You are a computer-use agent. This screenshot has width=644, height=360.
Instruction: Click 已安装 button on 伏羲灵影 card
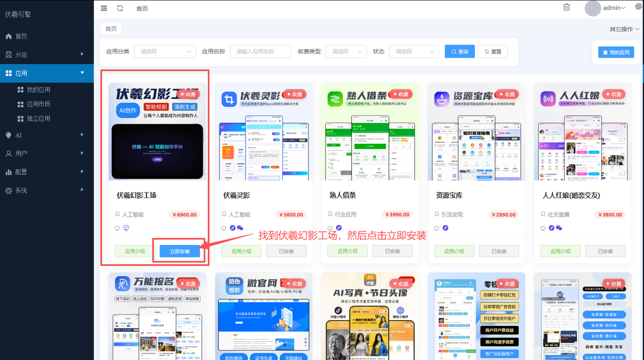point(286,251)
